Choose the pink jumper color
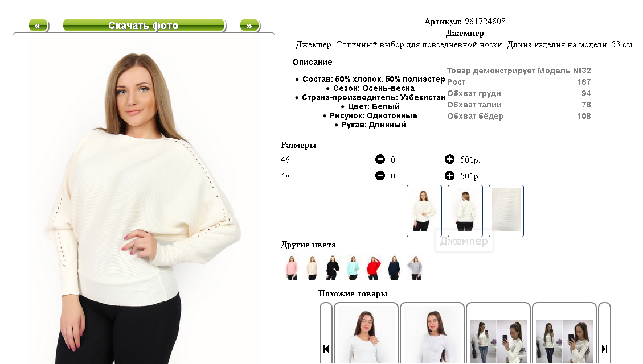Image resolution: width=643 pixels, height=364 pixels. click(292, 268)
